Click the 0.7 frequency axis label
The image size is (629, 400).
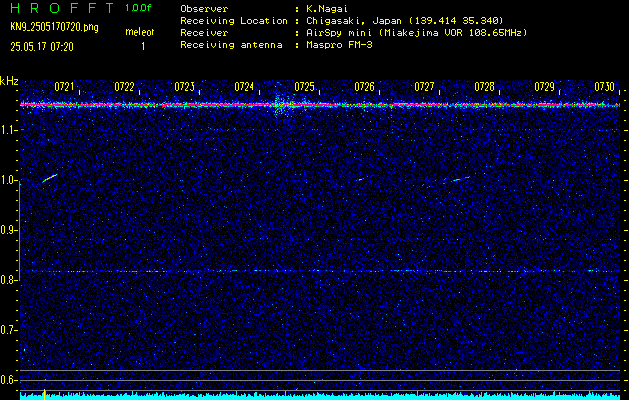point(8,330)
